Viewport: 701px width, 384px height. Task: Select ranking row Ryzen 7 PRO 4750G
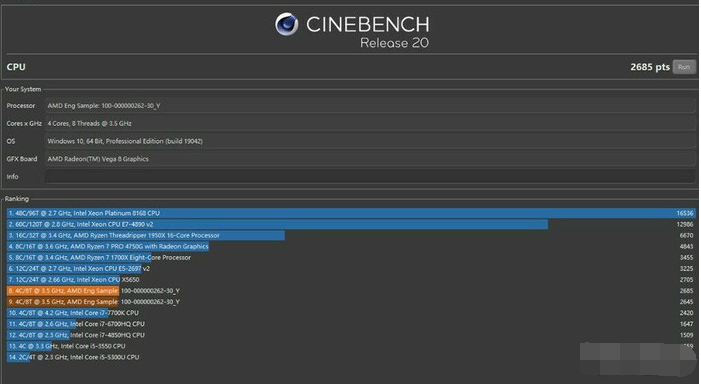pos(351,246)
